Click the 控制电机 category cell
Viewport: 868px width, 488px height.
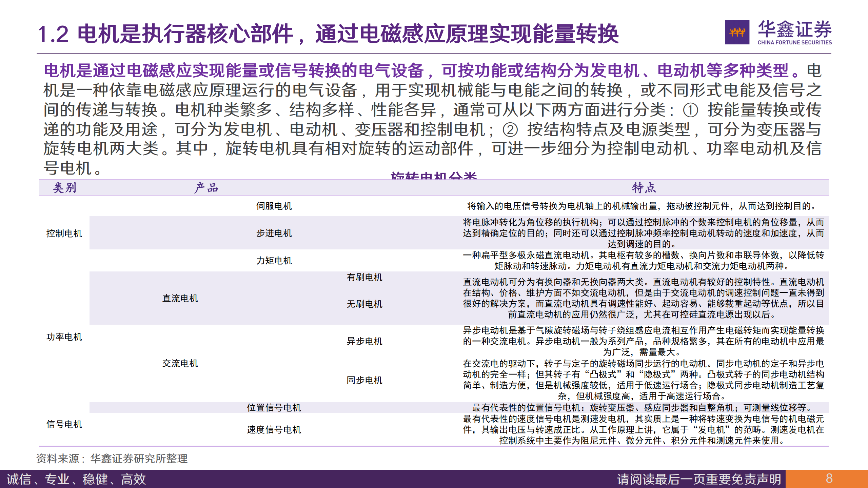pos(64,233)
